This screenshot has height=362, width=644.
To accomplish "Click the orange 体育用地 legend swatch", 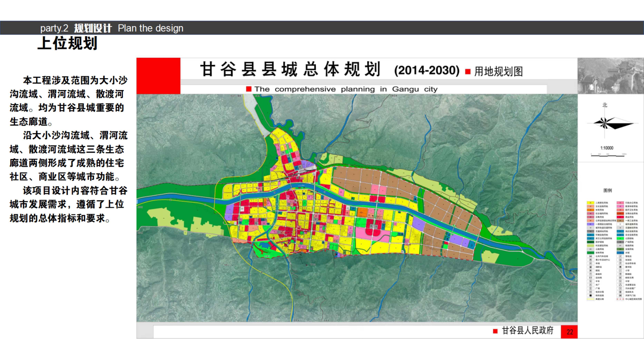I will click(591, 210).
